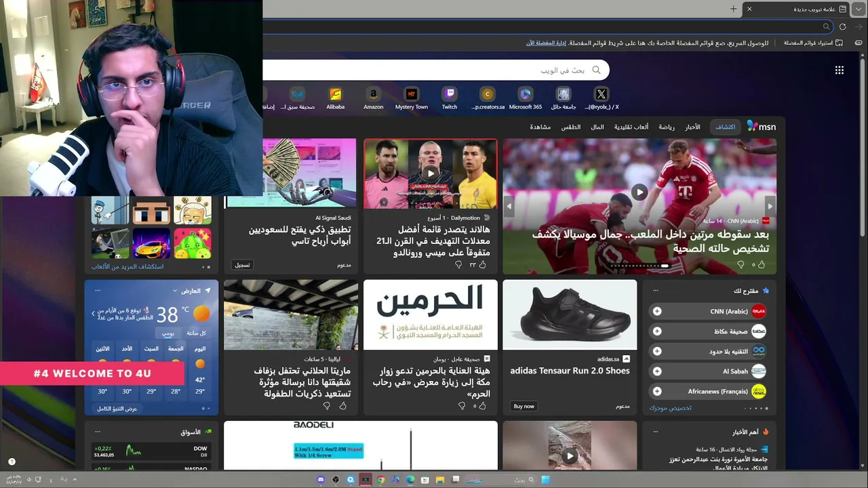Click the إدارة المفضلة الآن link

tap(546, 43)
